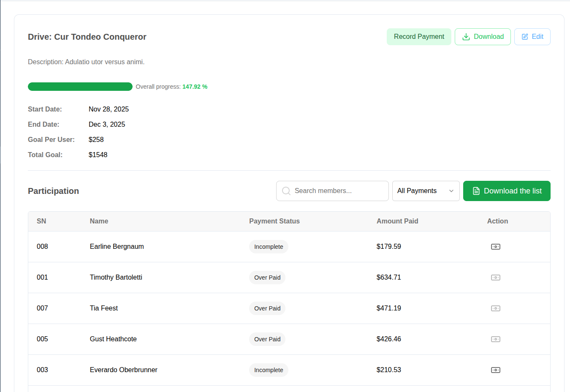This screenshot has width=570, height=392.
Task: Click the goal per user value $258
Action: point(96,140)
